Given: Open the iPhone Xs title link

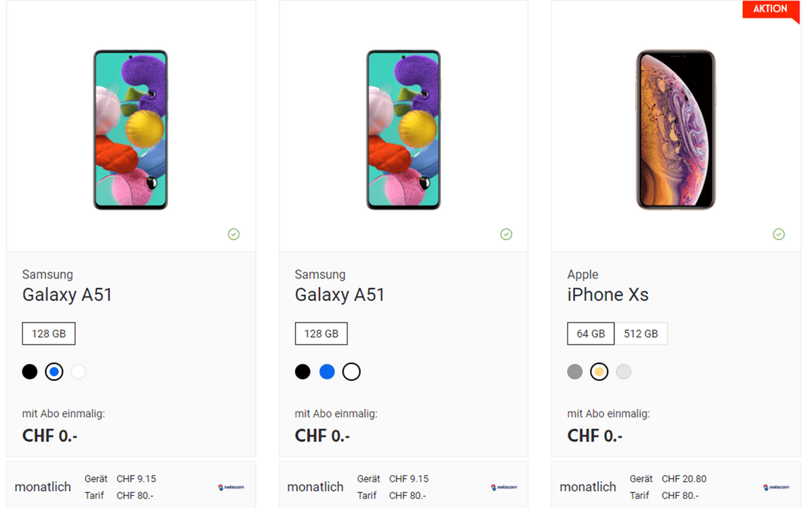Looking at the screenshot, I should [x=608, y=295].
